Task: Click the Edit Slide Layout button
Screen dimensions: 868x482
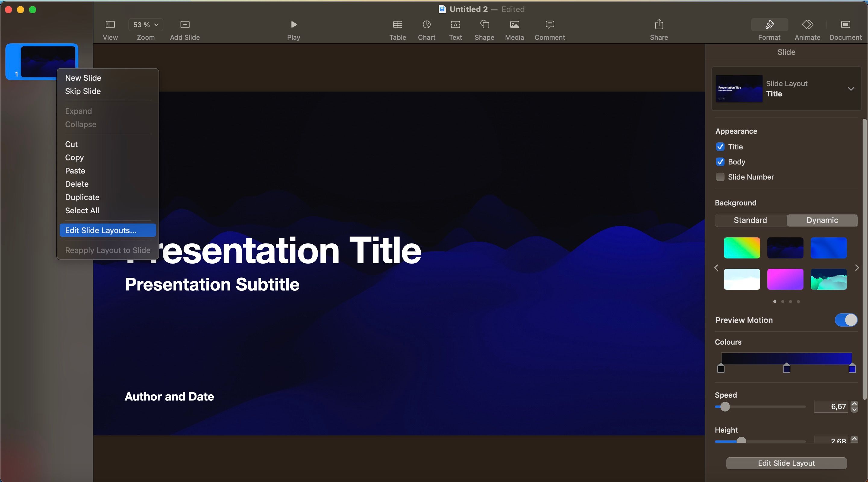Action: coord(786,463)
